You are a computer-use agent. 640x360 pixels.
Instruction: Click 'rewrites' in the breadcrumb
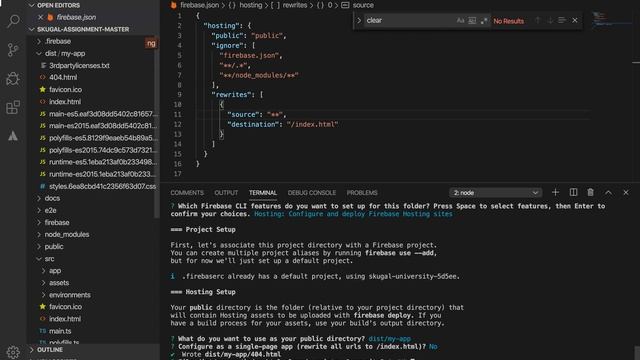click(295, 5)
